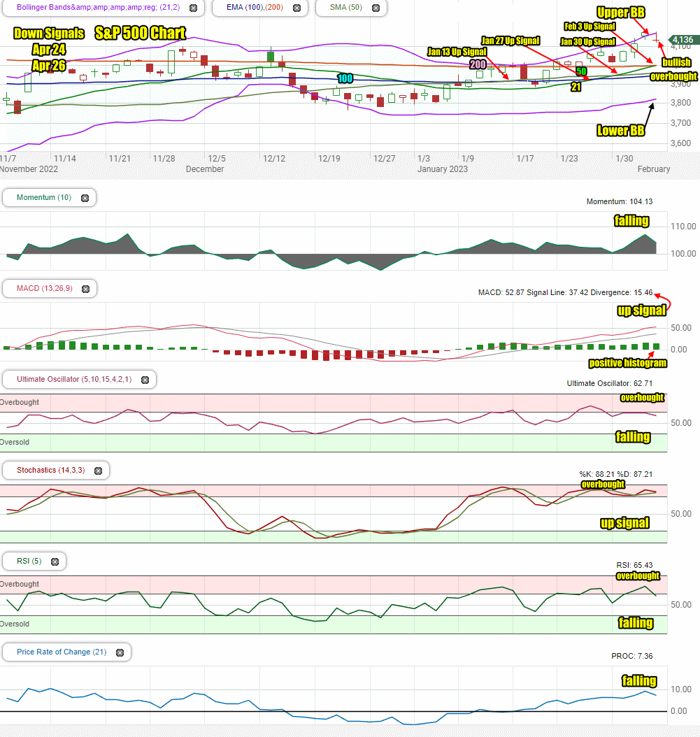
Task: Click the 10.00 level on the Price Rate of Change axis
Action: [x=681, y=689]
